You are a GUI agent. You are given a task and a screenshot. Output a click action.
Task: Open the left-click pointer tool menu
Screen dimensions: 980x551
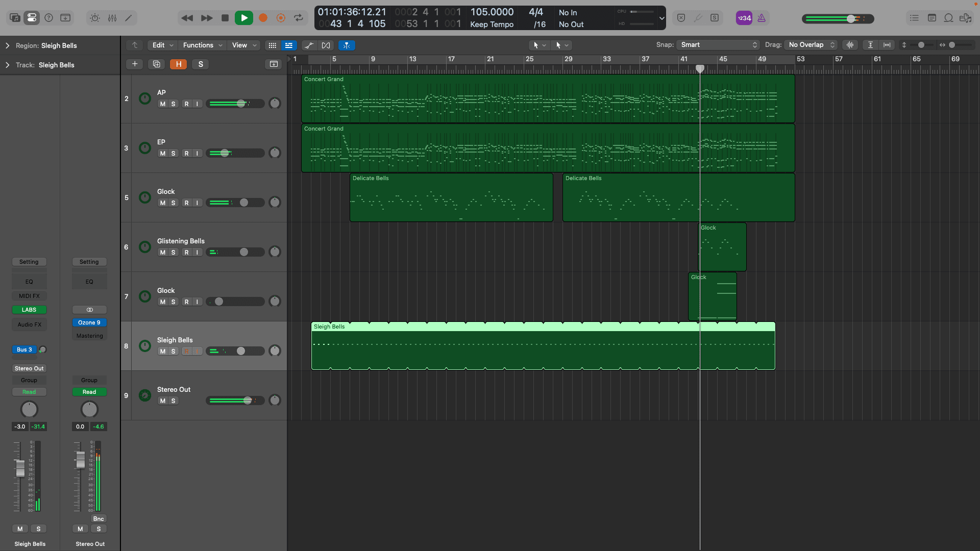pyautogui.click(x=540, y=45)
